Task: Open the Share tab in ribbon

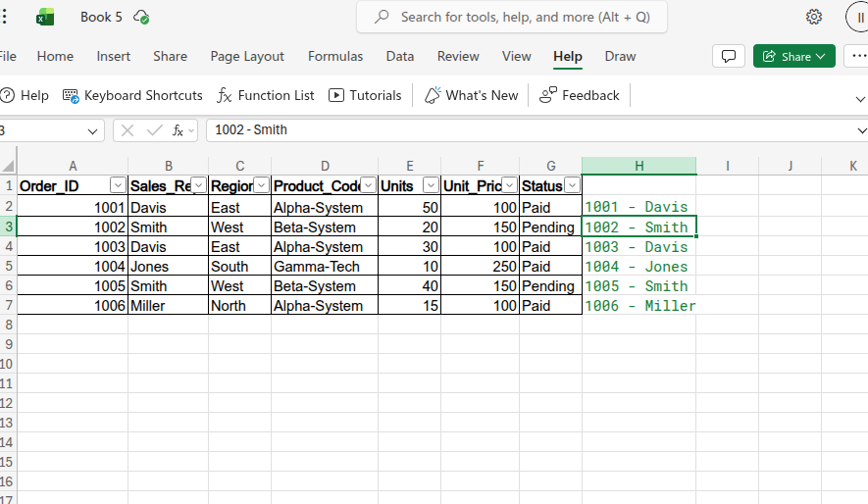Action: click(x=171, y=57)
